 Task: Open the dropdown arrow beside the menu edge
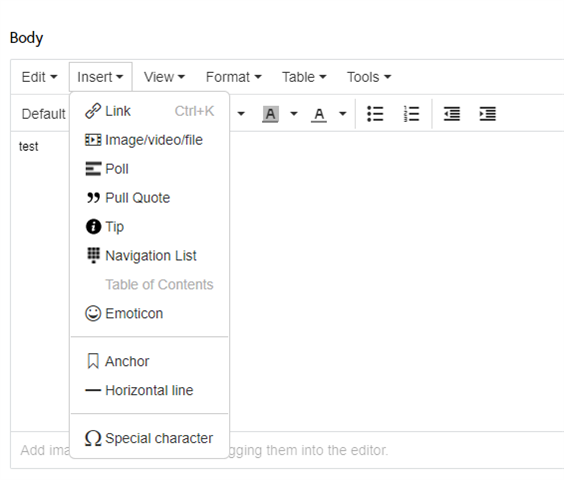coord(241,114)
